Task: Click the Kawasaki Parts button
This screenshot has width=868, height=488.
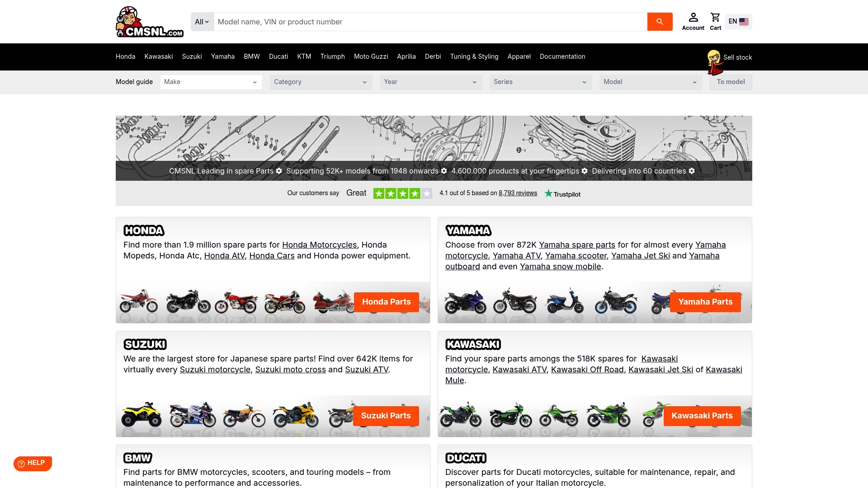Action: pos(702,416)
